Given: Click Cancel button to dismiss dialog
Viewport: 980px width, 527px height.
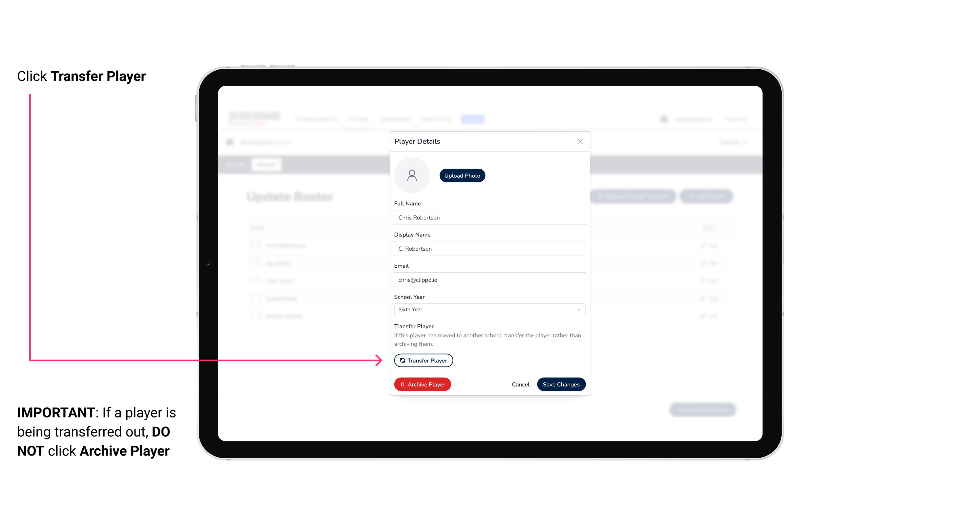Looking at the screenshot, I should coord(520,383).
